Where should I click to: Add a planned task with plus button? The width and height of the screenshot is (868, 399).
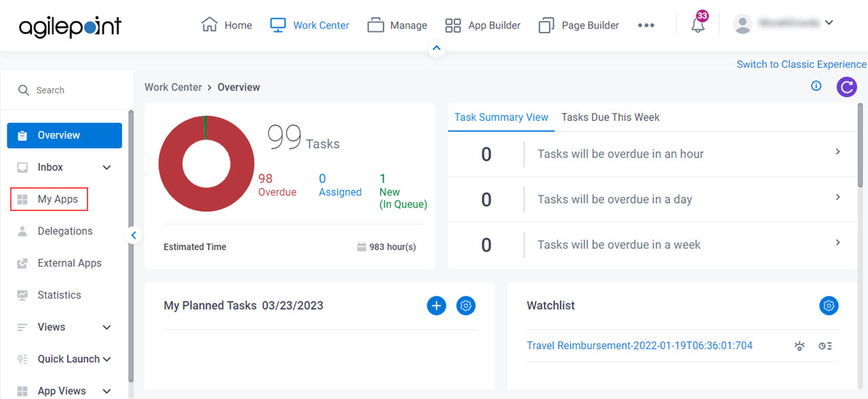(437, 305)
